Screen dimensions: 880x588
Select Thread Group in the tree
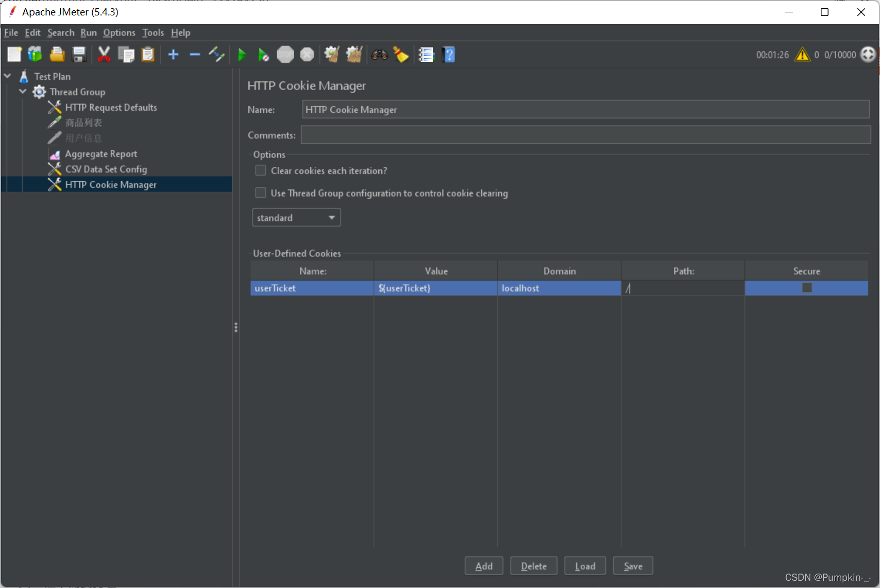(77, 92)
